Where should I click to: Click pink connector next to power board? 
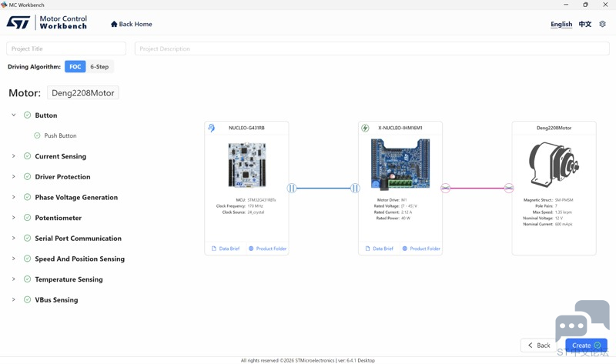point(446,188)
